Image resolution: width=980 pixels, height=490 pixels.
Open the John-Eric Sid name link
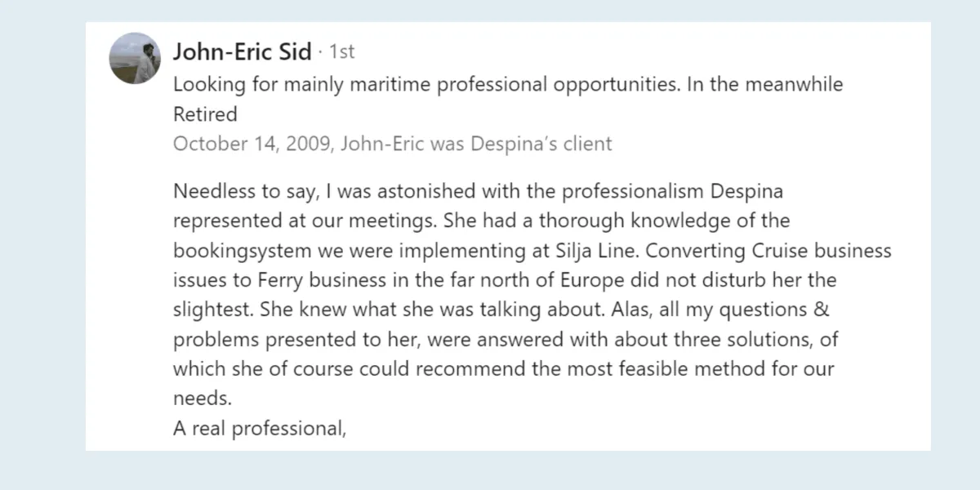click(243, 52)
